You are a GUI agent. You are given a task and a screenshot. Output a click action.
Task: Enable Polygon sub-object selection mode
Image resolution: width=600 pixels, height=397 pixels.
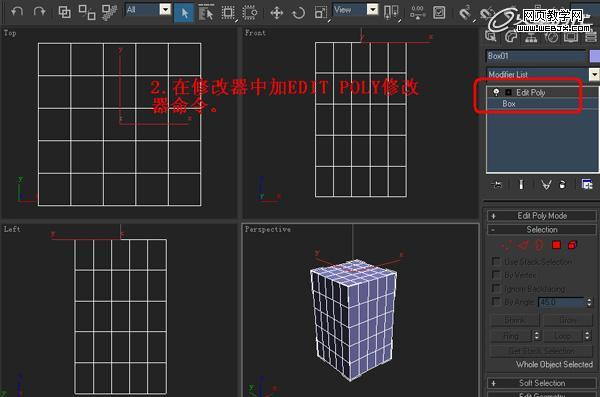pos(556,245)
